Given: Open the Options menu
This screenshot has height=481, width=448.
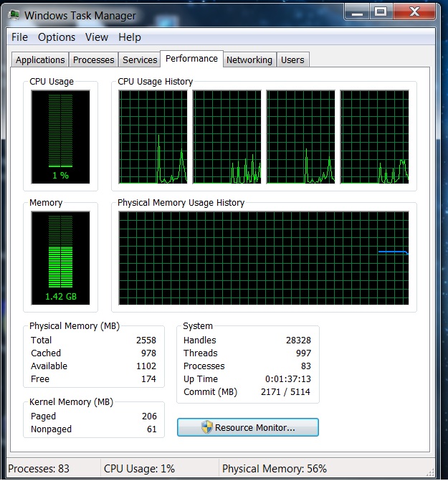Looking at the screenshot, I should [57, 37].
